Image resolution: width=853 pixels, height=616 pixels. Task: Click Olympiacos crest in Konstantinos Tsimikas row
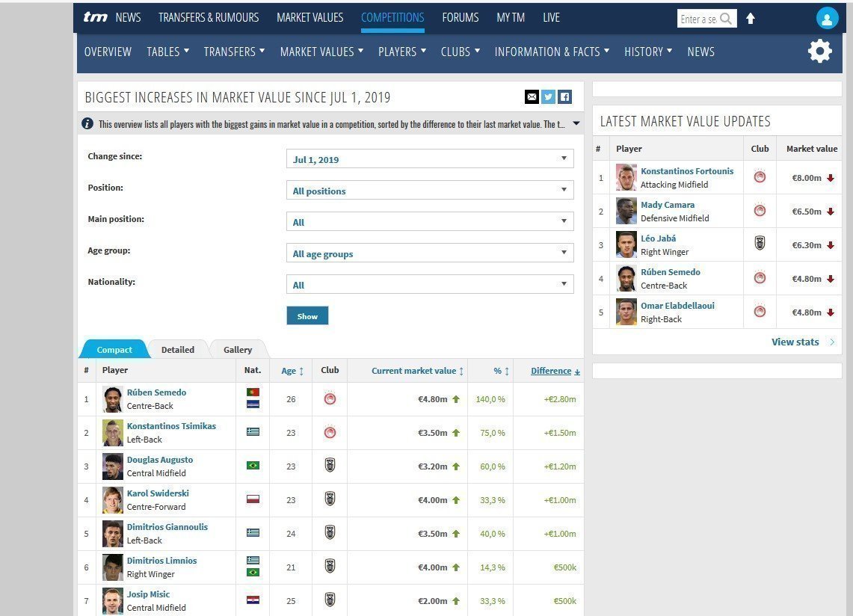[330, 433]
